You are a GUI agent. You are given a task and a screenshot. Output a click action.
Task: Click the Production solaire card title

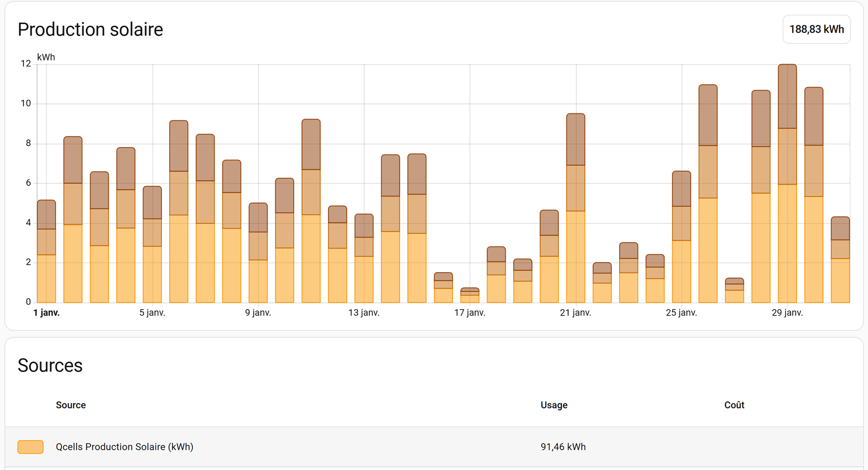(90, 30)
